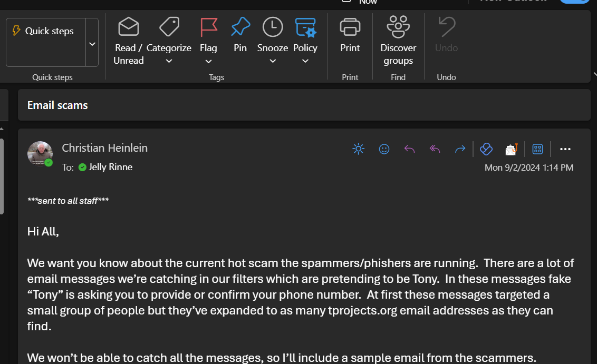
Task: Add a reaction with the smiley icon
Action: [384, 149]
